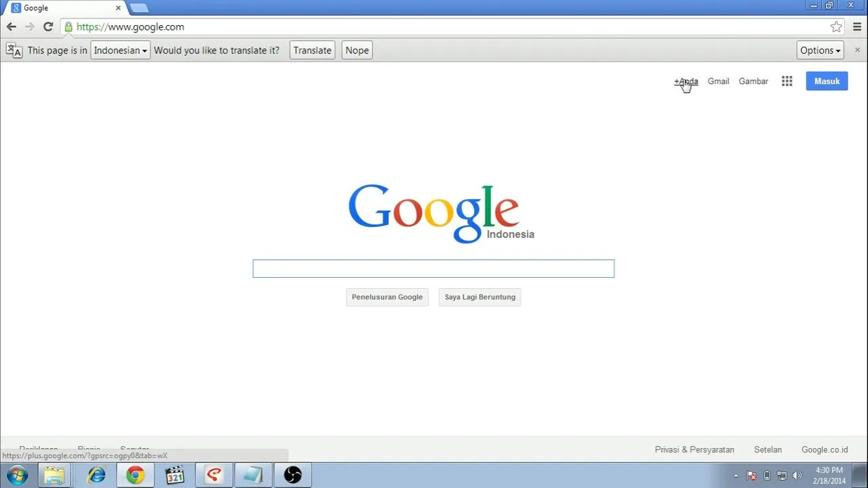This screenshot has height=488, width=868.
Task: Open a new tab with the tab button
Action: coord(138,8)
